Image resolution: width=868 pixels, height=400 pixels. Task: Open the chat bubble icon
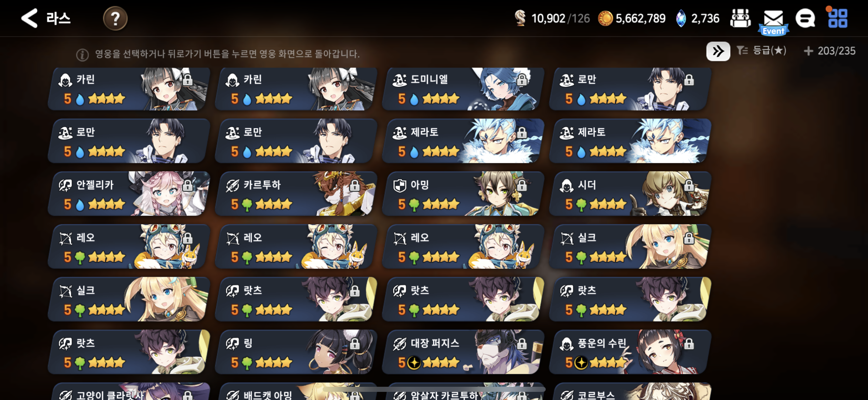tap(805, 18)
